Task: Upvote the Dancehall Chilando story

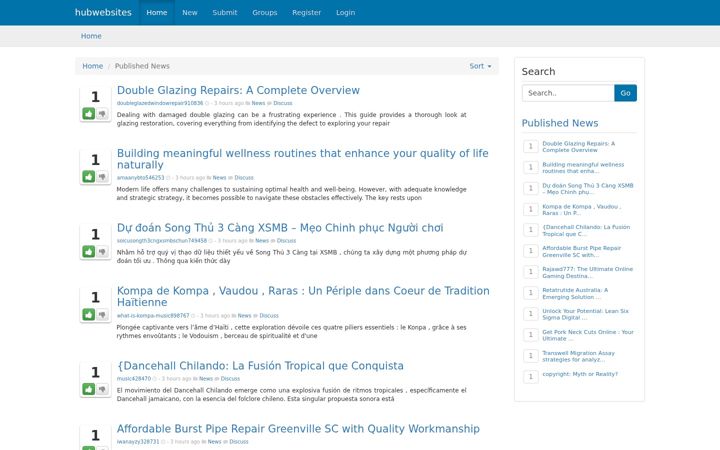Action: pyautogui.click(x=89, y=389)
